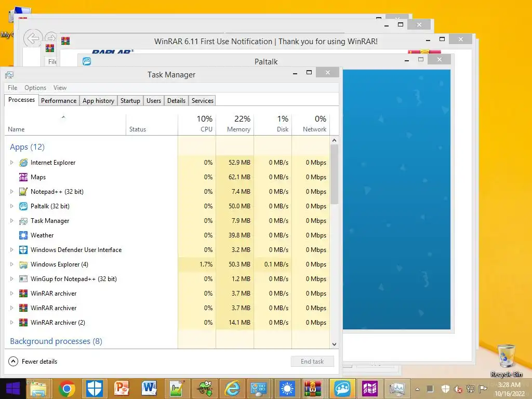Click the WinRAR archiver (2) icon
532x399 pixels.
23,322
